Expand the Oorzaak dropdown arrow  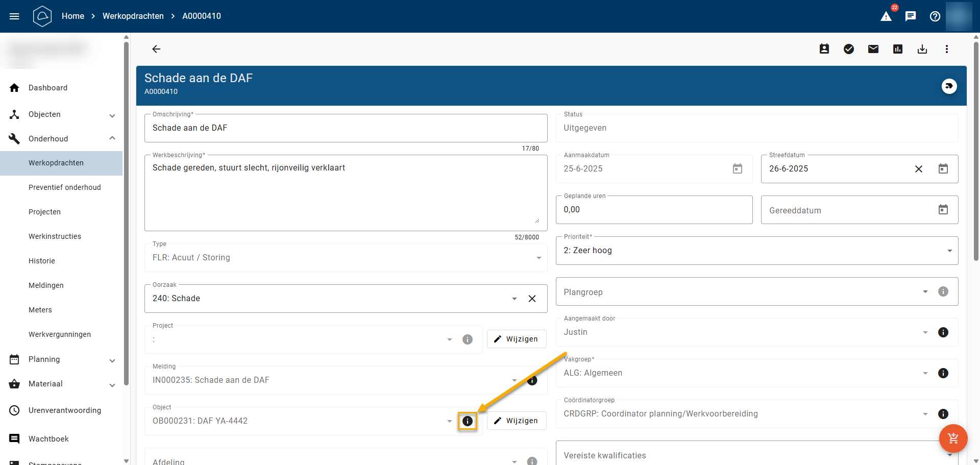(514, 299)
